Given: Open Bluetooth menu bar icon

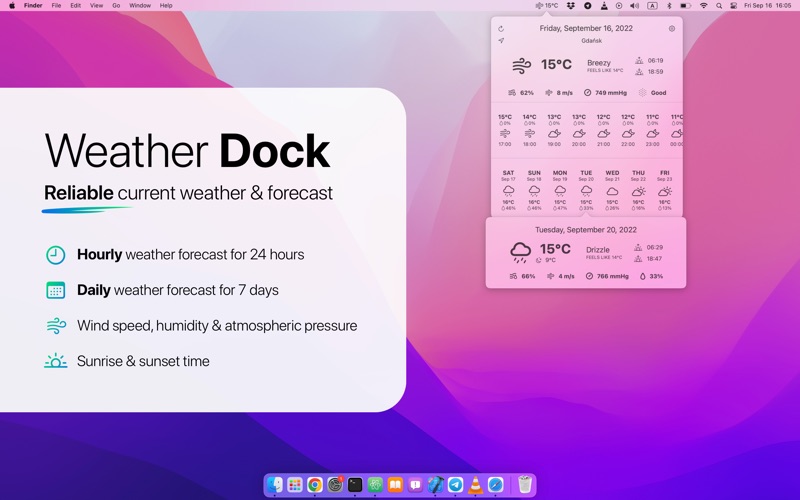Looking at the screenshot, I should point(669,6).
